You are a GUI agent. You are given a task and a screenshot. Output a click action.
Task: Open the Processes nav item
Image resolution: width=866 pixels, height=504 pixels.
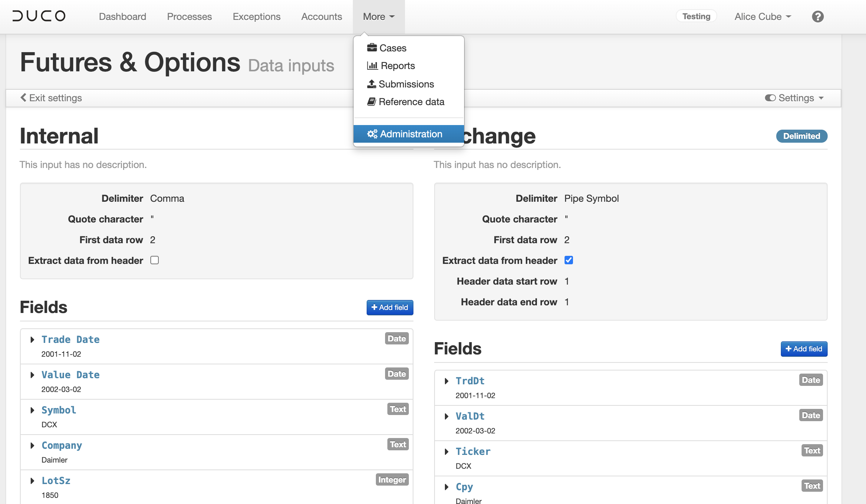pyautogui.click(x=189, y=16)
